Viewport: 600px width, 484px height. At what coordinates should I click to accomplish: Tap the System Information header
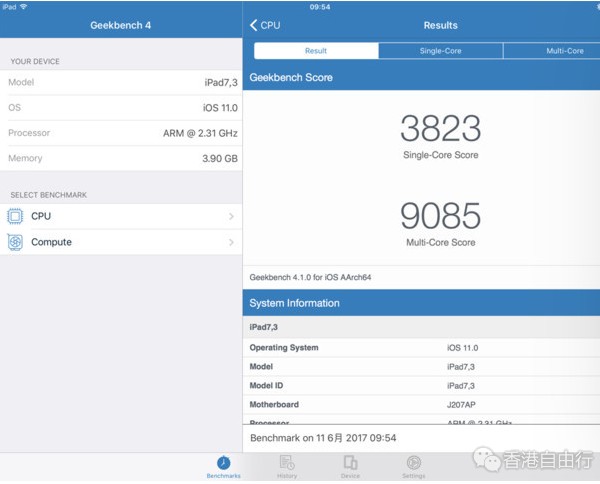point(421,303)
